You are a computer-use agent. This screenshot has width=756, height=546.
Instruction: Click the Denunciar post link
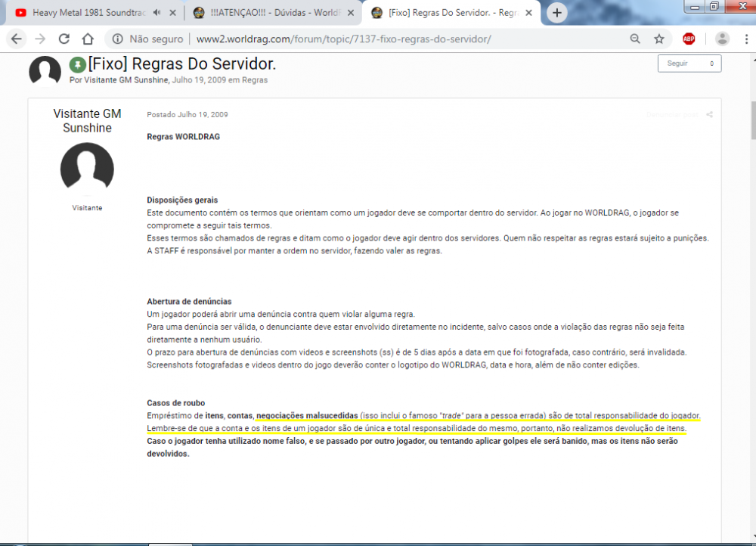pos(672,115)
